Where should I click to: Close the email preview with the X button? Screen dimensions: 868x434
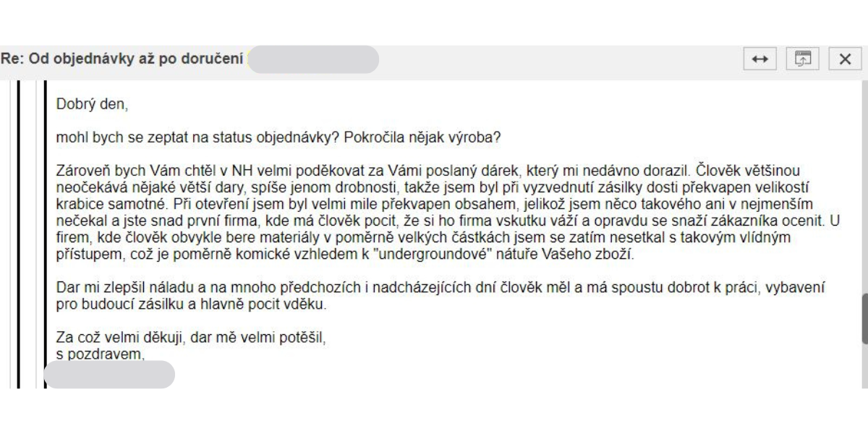coord(844,59)
